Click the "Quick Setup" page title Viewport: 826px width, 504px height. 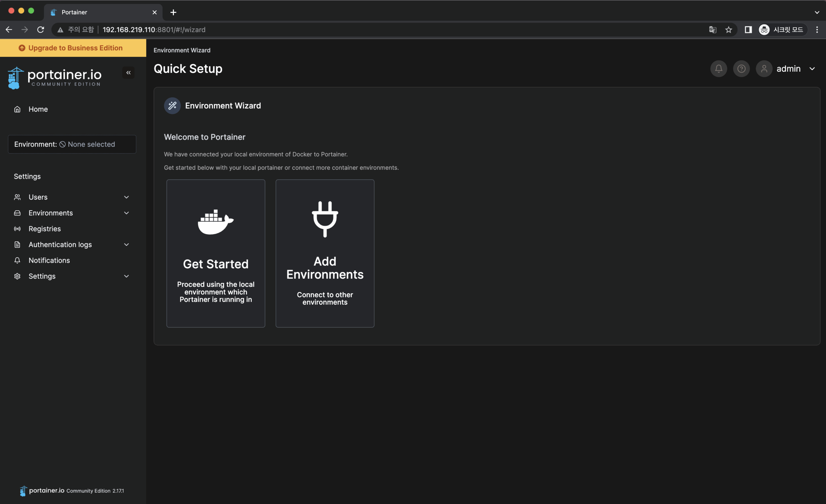tap(188, 69)
